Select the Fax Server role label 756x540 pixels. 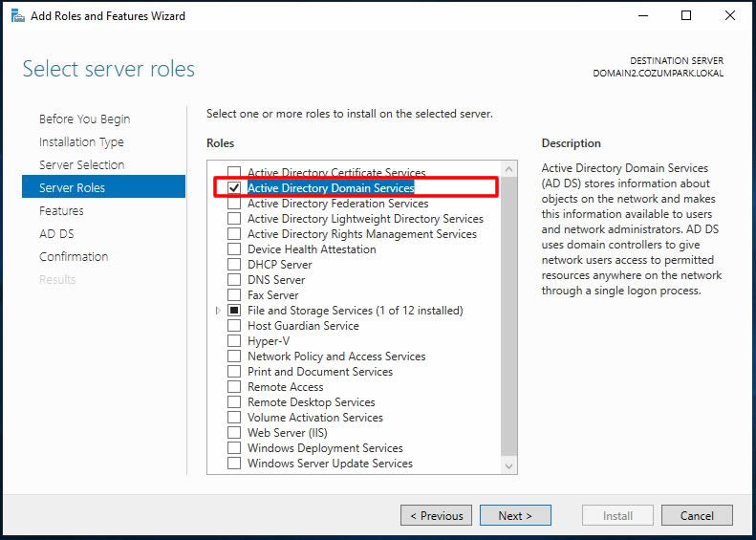(273, 295)
